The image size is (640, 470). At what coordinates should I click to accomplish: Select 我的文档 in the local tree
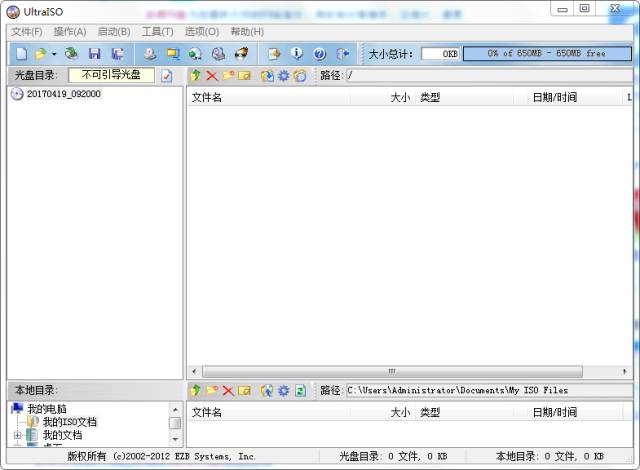click(62, 435)
